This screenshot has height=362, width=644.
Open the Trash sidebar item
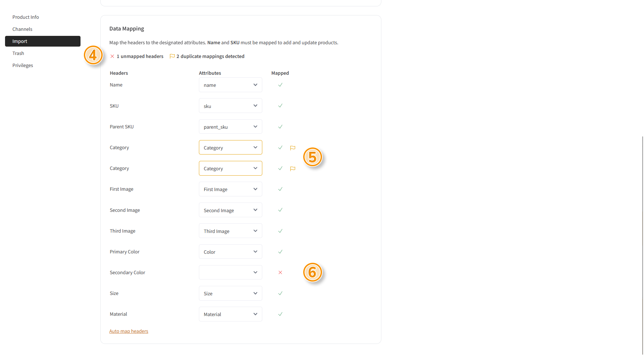[x=18, y=53]
